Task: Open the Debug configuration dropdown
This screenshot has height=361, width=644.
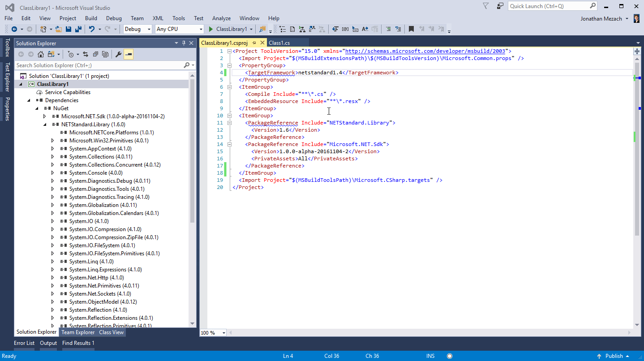Action: (138, 29)
